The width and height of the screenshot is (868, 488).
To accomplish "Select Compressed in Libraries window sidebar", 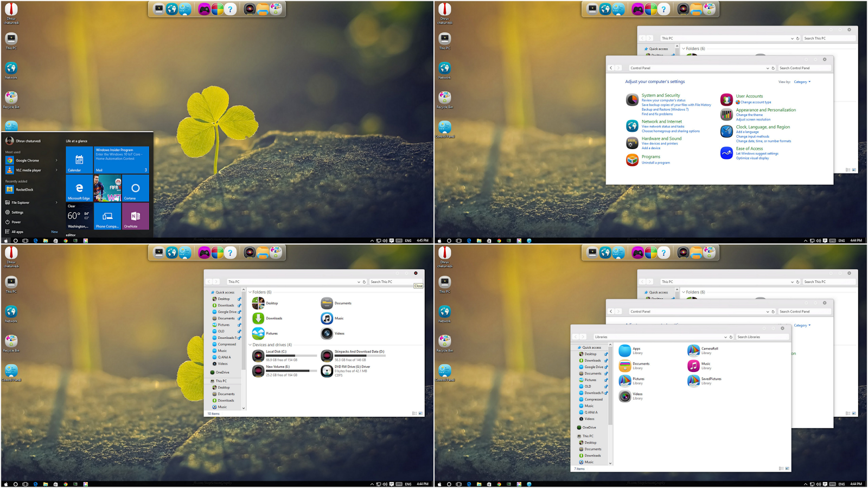I will click(591, 399).
